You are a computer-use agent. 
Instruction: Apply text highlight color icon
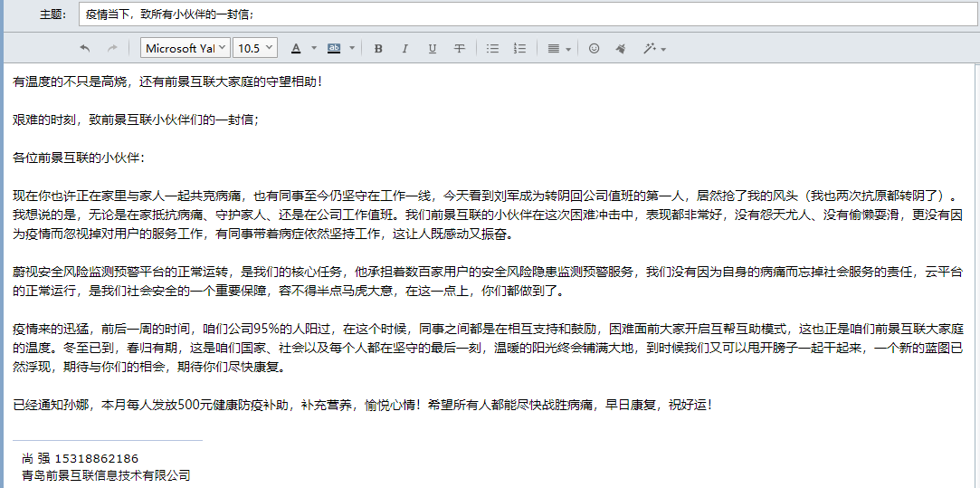coord(334,48)
